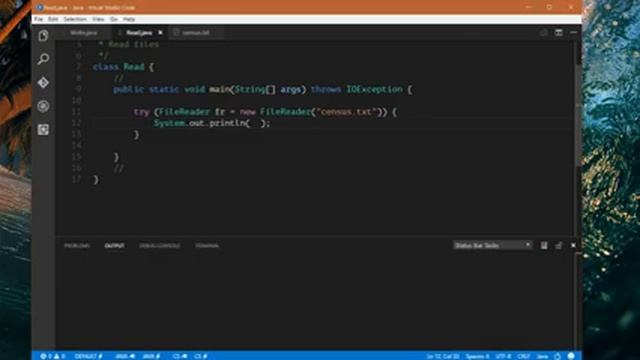Minimize the Visual Studio Code window
This screenshot has height=360, width=640.
528,7
